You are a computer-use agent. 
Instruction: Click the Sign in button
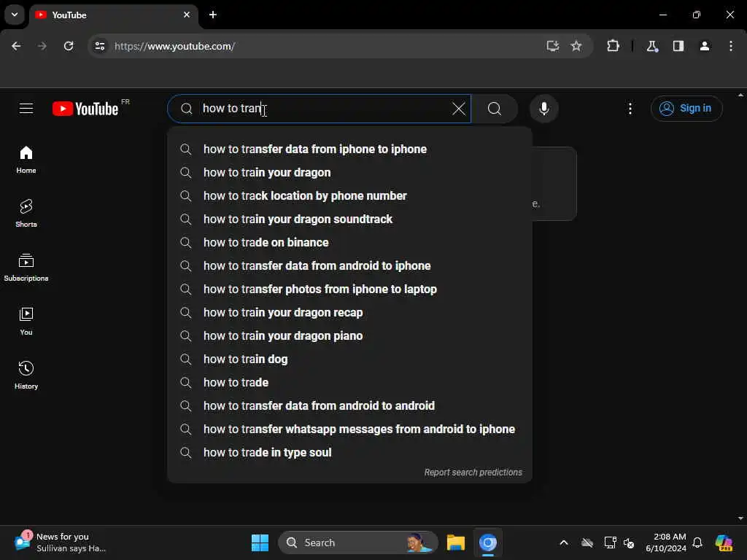[686, 109]
